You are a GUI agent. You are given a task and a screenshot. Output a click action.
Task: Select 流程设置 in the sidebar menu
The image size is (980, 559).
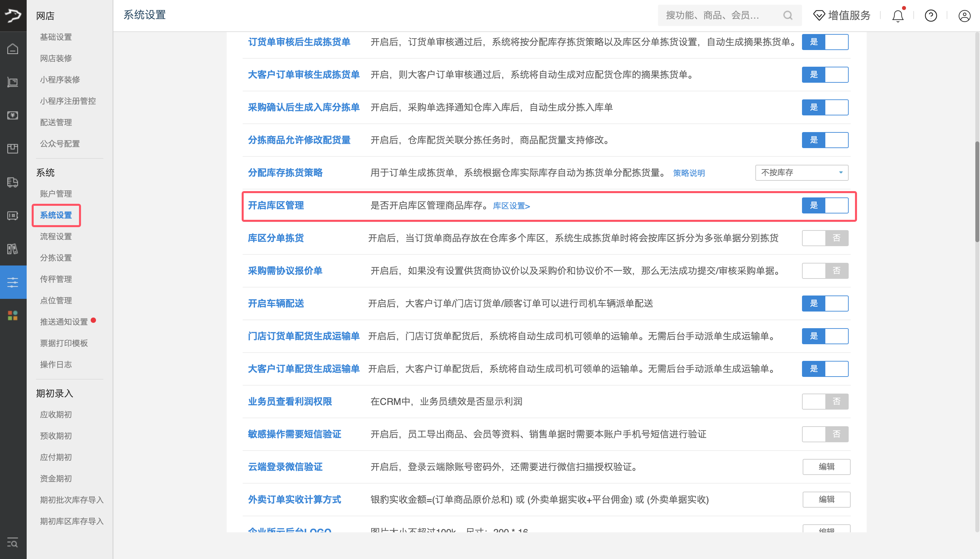[x=56, y=236]
